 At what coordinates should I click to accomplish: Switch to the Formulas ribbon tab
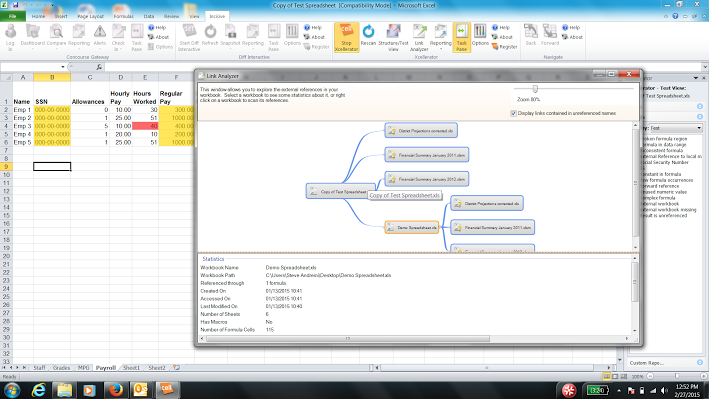pos(123,16)
